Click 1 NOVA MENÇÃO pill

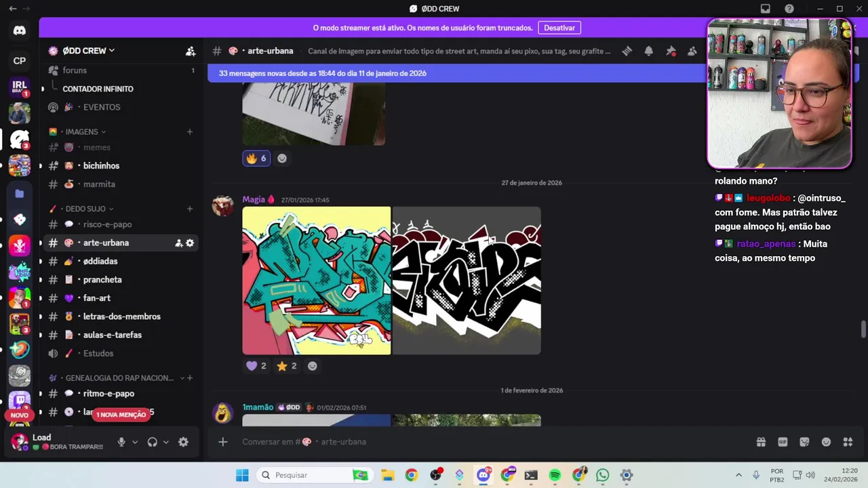click(x=121, y=415)
